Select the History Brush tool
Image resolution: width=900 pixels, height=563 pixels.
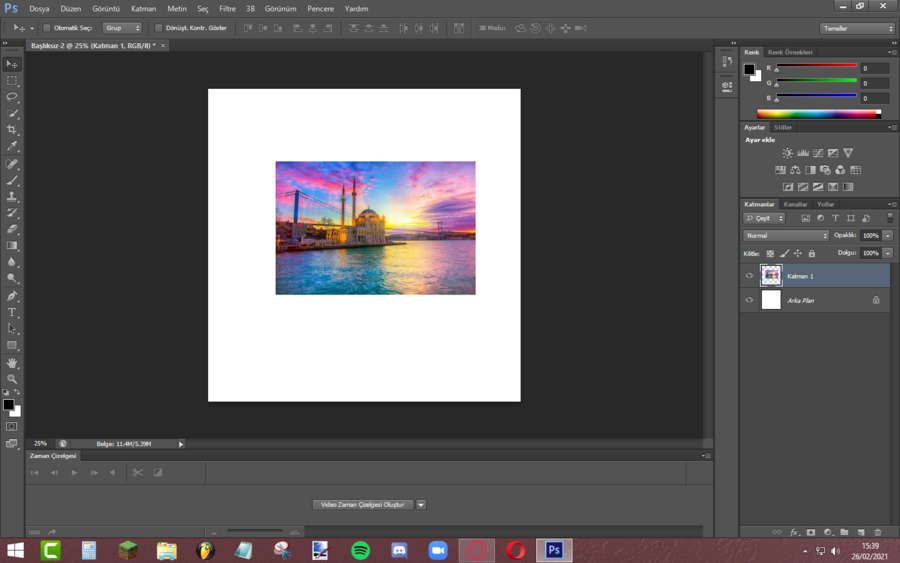coord(11,213)
